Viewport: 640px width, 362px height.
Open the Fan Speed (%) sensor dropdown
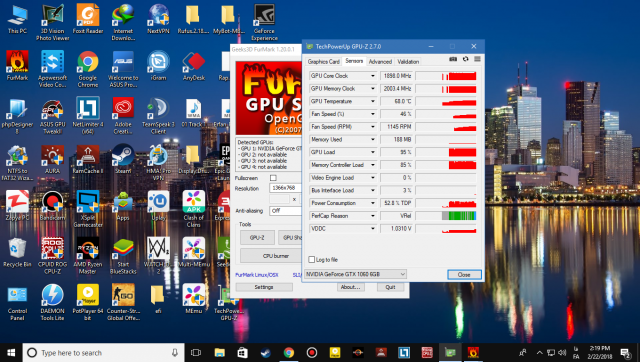pos(373,114)
